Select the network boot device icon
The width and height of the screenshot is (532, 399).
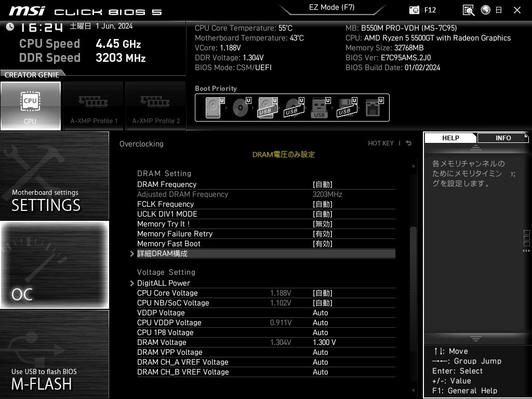click(374, 108)
